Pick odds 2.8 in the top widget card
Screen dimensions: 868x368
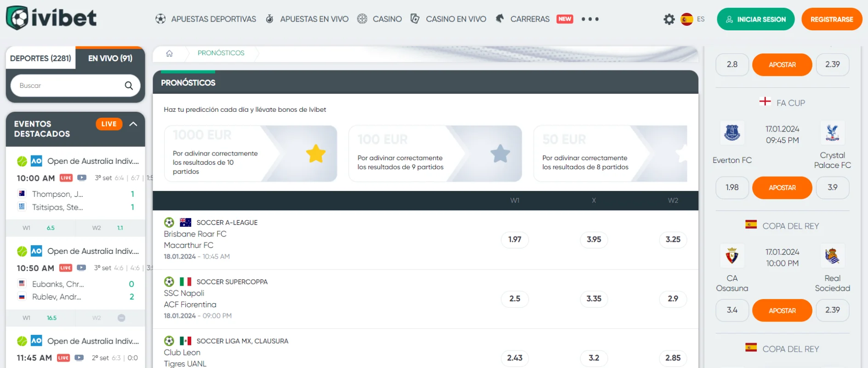pyautogui.click(x=732, y=65)
